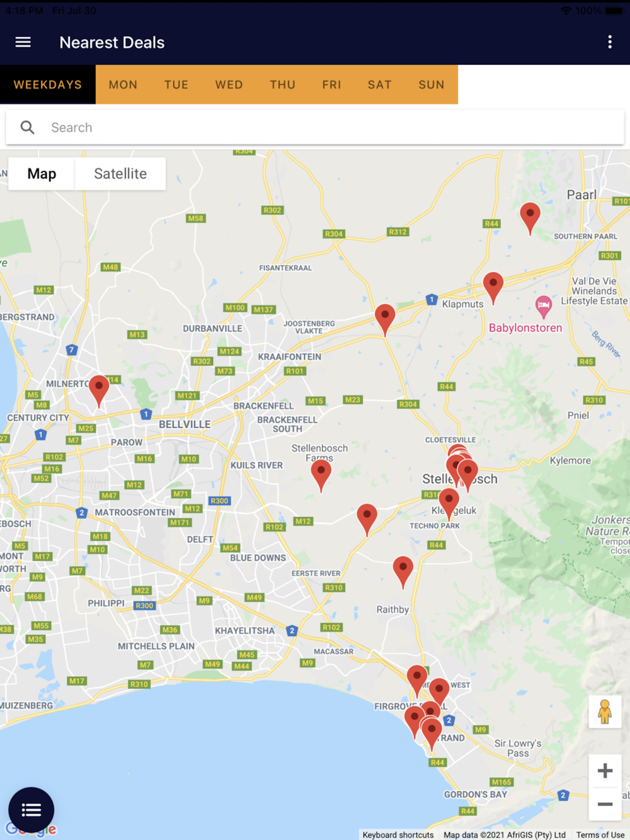
Task: Zoom out with the minus button
Action: click(x=605, y=804)
